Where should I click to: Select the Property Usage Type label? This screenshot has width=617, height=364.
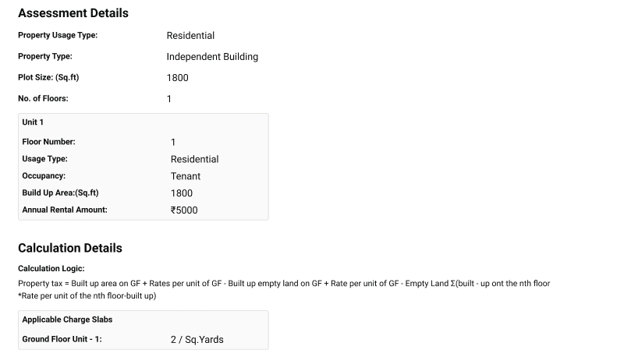(x=58, y=35)
